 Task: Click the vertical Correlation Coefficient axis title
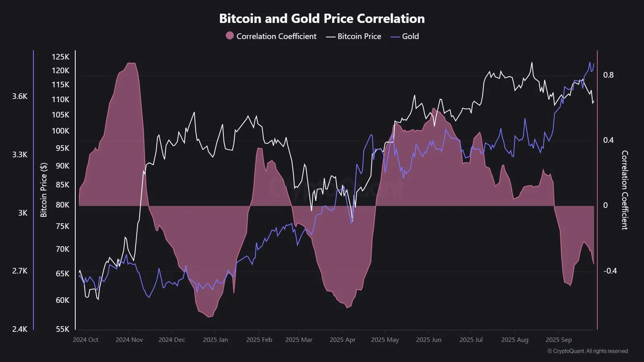625,190
